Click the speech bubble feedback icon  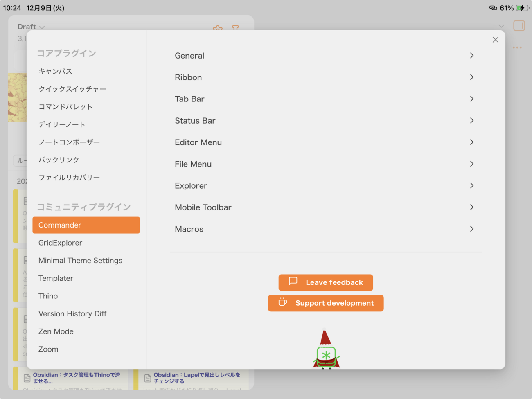(293, 281)
